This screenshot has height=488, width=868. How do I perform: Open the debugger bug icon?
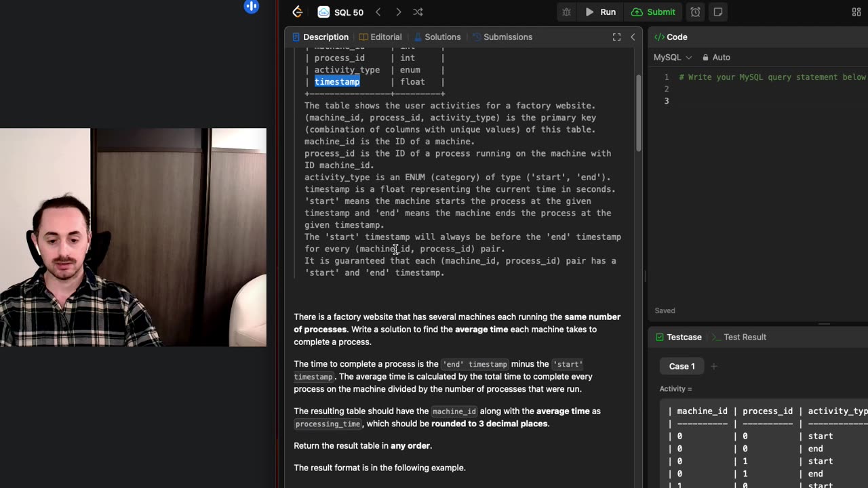pos(566,12)
